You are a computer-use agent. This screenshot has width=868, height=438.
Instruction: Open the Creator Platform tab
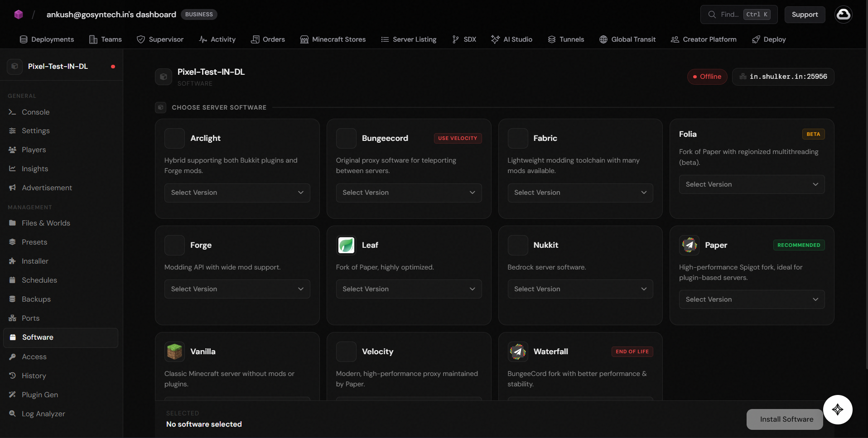pyautogui.click(x=704, y=39)
